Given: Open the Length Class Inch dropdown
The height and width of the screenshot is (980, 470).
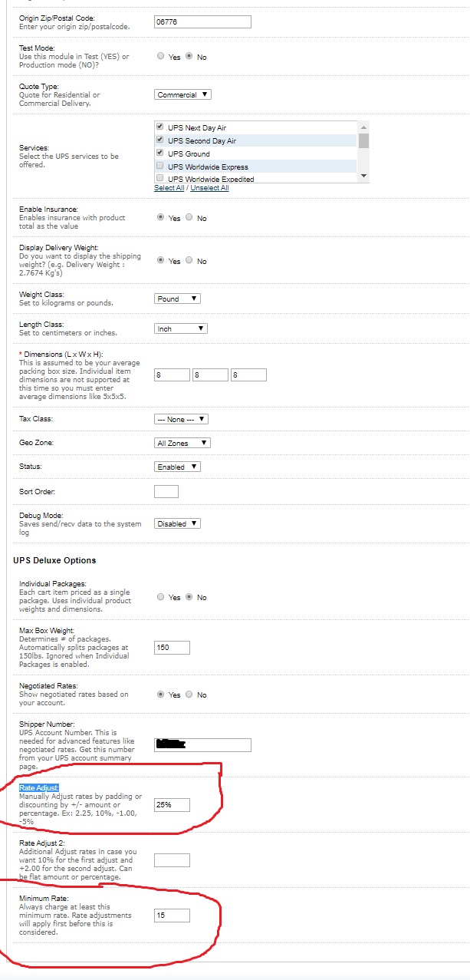Looking at the screenshot, I should point(181,328).
